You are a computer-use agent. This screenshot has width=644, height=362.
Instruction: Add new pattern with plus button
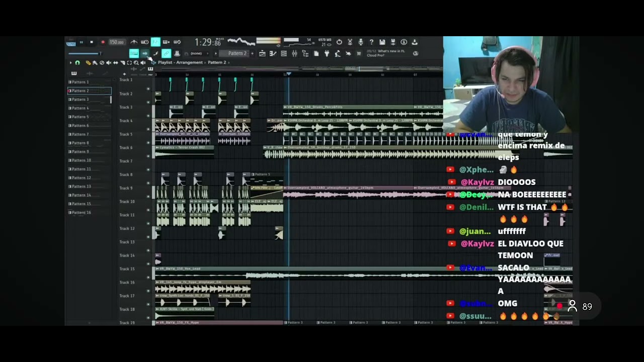coord(252,53)
